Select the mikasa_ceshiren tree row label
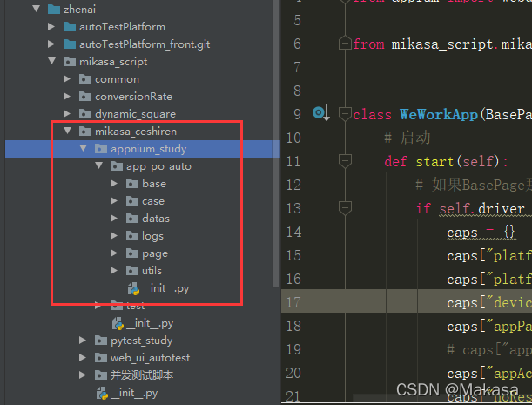This screenshot has width=532, height=405. (x=136, y=132)
